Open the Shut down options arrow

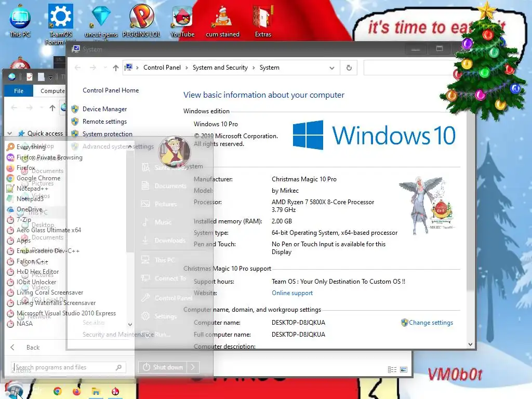coord(193,367)
